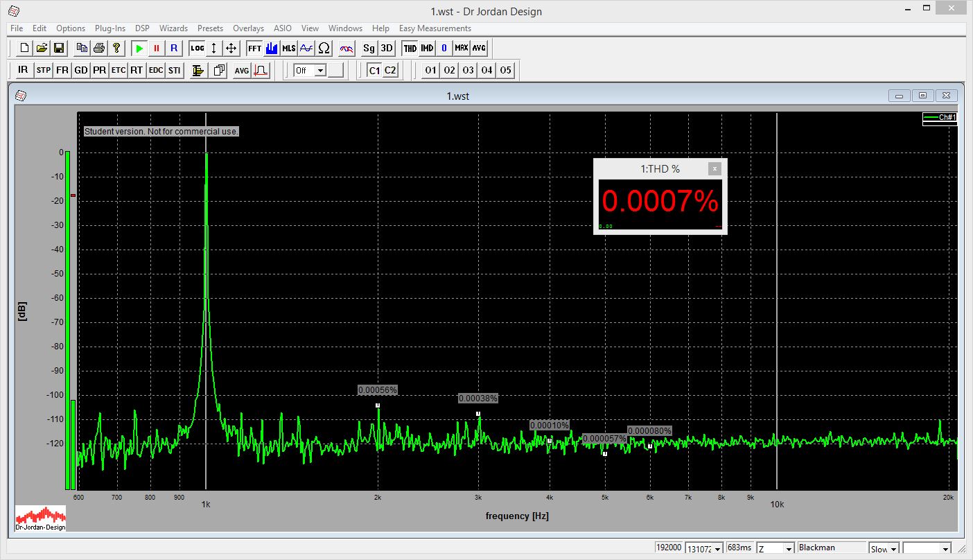Expand the 131072 FFT size dropdown
The width and height of the screenshot is (973, 560).
click(x=719, y=549)
